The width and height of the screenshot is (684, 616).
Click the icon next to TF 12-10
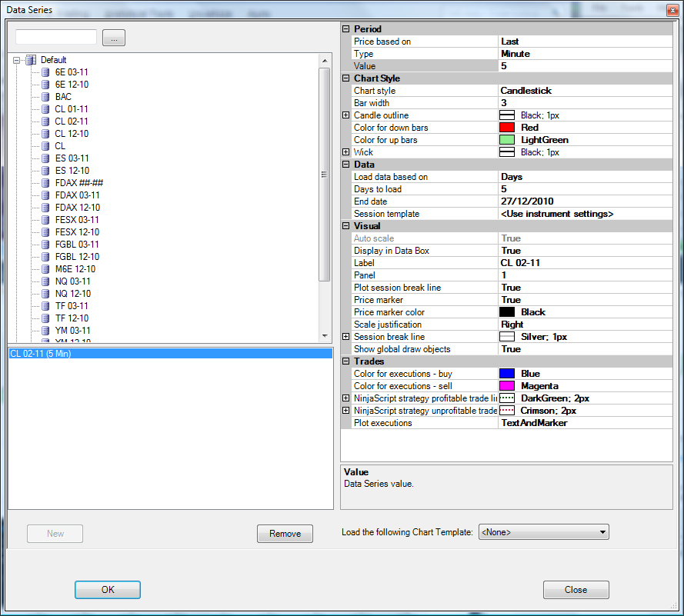coord(45,318)
